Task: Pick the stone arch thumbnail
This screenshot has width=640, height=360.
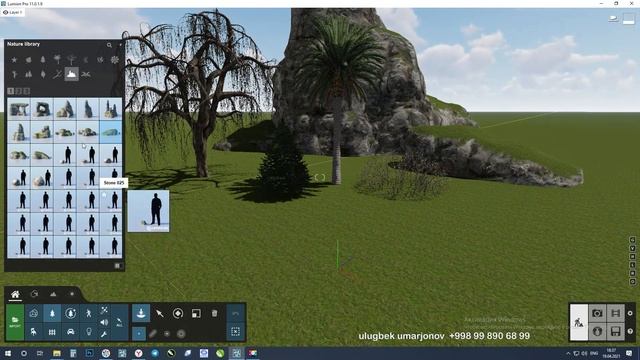Action: 42,109
